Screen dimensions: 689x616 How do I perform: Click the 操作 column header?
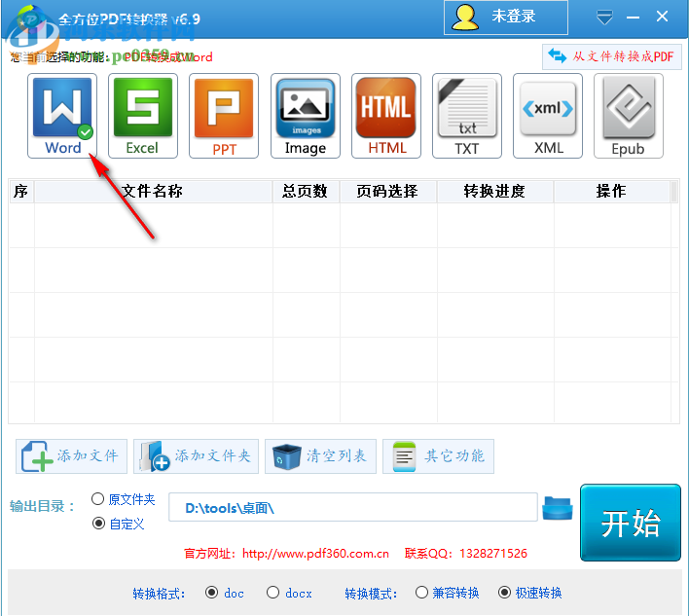coord(612,191)
